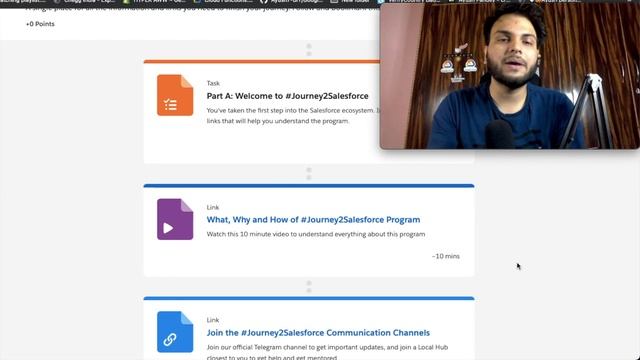Click Link label above Join the Communication Channels
The width and height of the screenshot is (640, 360).
click(x=213, y=320)
